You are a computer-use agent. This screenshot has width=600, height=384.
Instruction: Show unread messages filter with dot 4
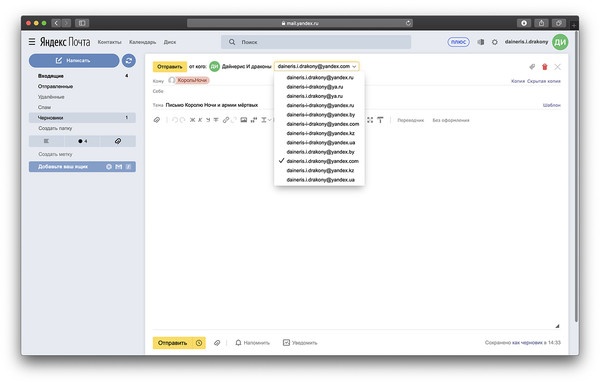82,141
